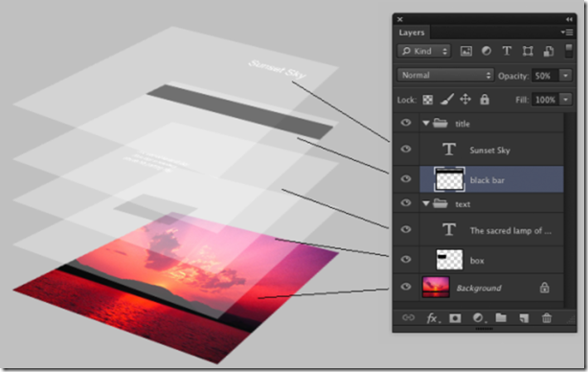Click the title group folder icon
588x372 pixels.
point(440,123)
